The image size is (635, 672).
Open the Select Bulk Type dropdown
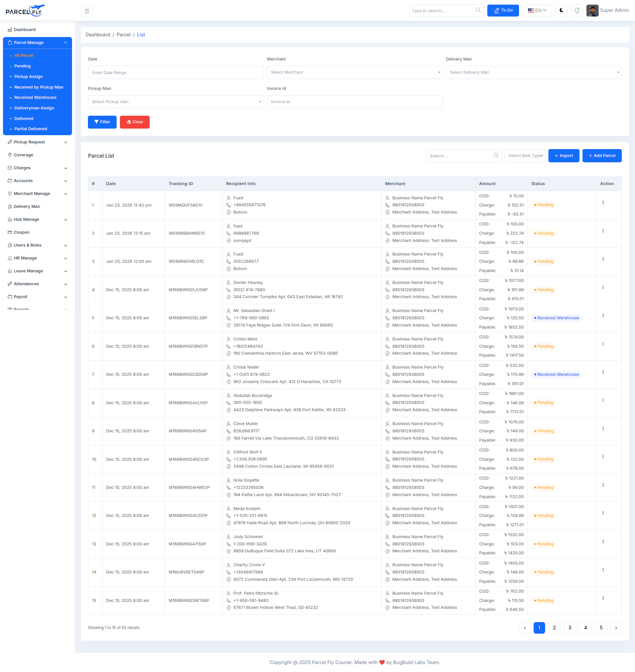[525, 155]
